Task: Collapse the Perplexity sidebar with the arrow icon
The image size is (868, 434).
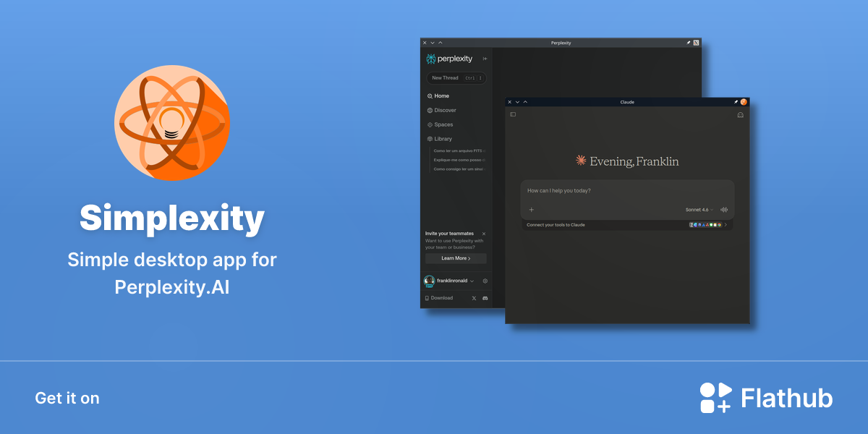Action: [x=485, y=59]
